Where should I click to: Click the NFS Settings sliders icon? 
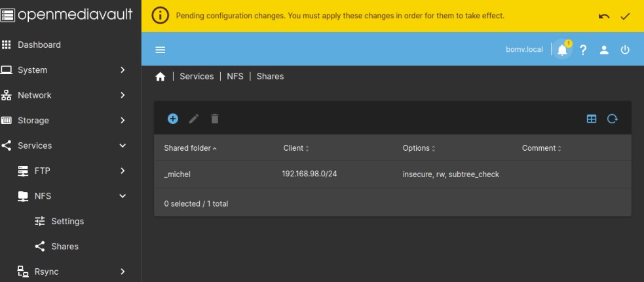click(40, 221)
